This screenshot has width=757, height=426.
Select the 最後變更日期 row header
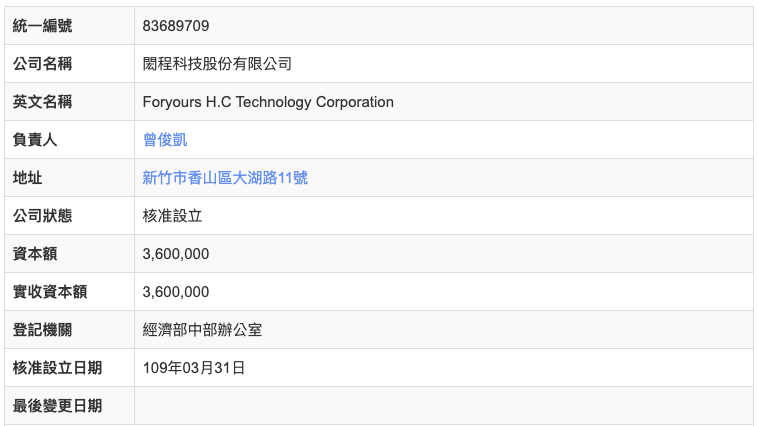tap(57, 406)
